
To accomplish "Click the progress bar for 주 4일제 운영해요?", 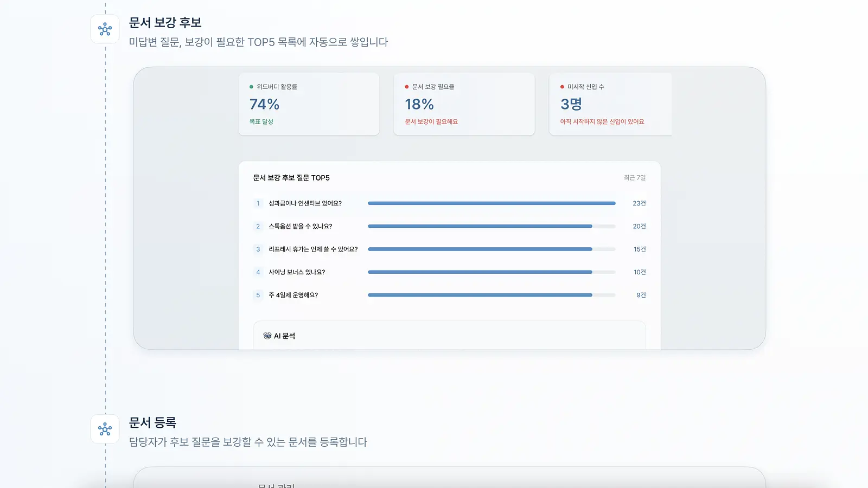I will [x=492, y=295].
